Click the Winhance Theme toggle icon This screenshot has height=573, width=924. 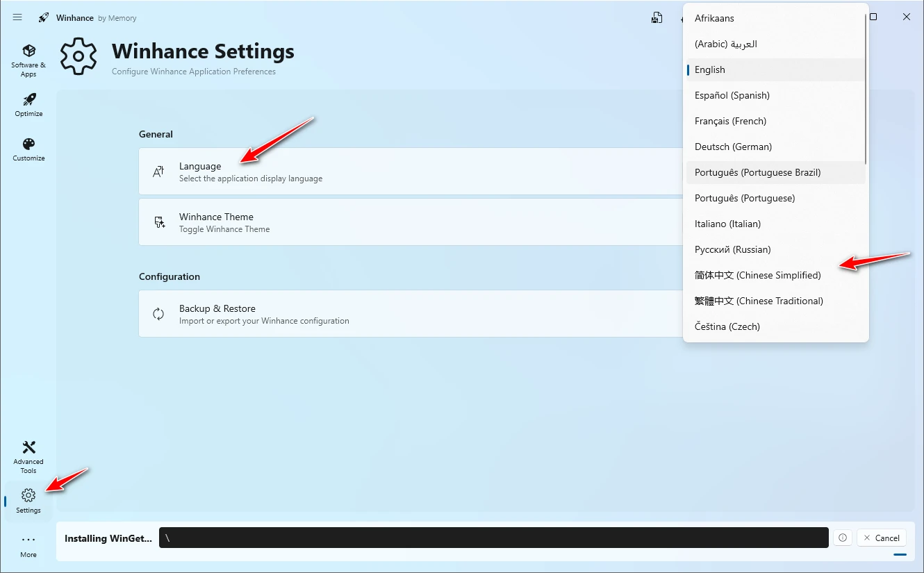[159, 222]
